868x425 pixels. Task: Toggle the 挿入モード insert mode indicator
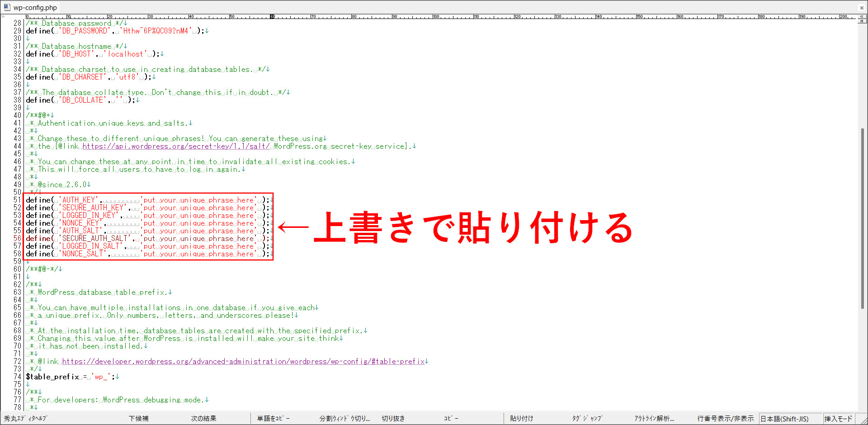point(838,419)
